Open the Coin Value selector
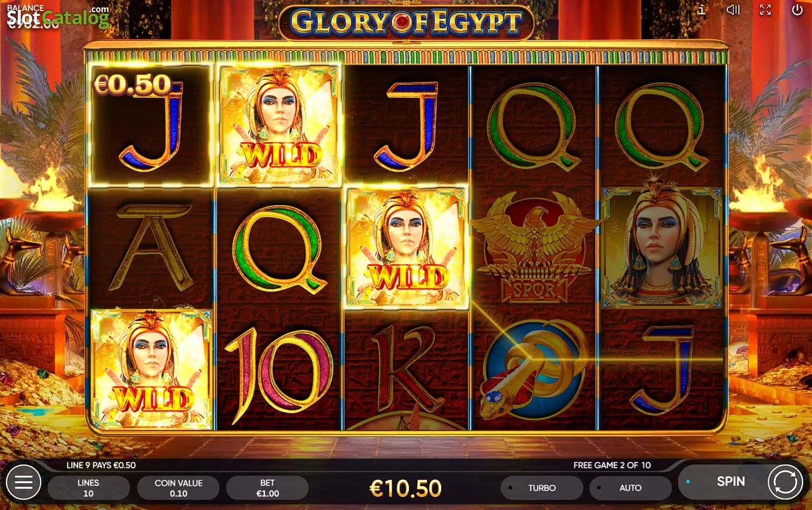The height and width of the screenshot is (510, 812). click(x=179, y=488)
